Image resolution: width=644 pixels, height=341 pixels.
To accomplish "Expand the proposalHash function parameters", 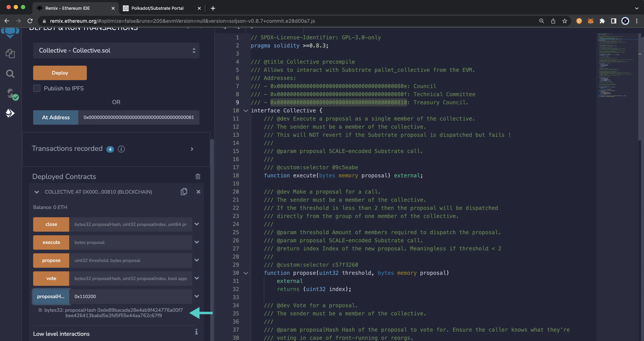I will [197, 296].
